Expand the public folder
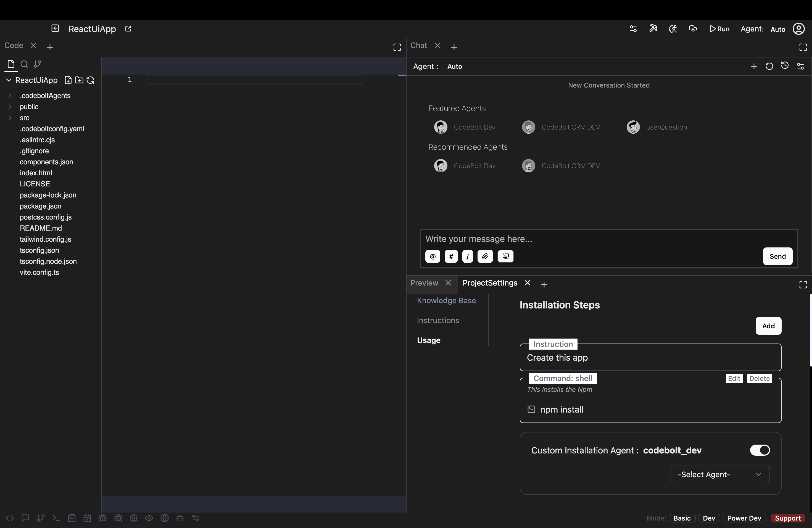 10,106
